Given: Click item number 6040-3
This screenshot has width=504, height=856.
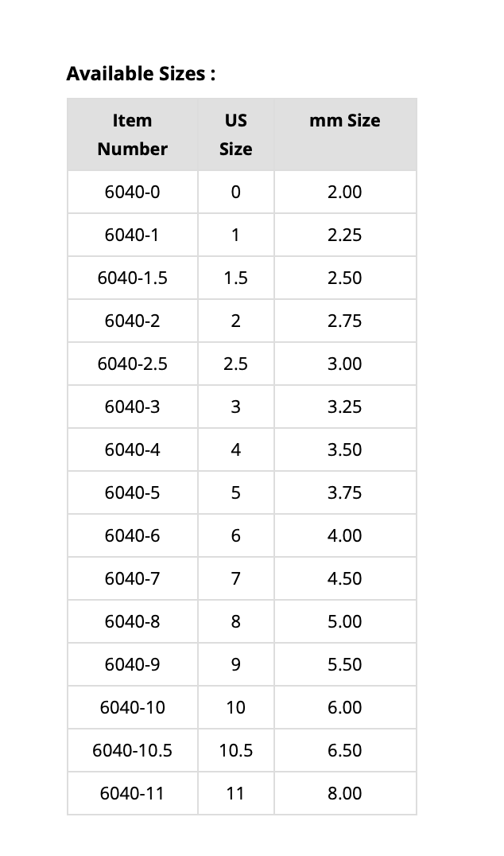Looking at the screenshot, I should 132,407.
